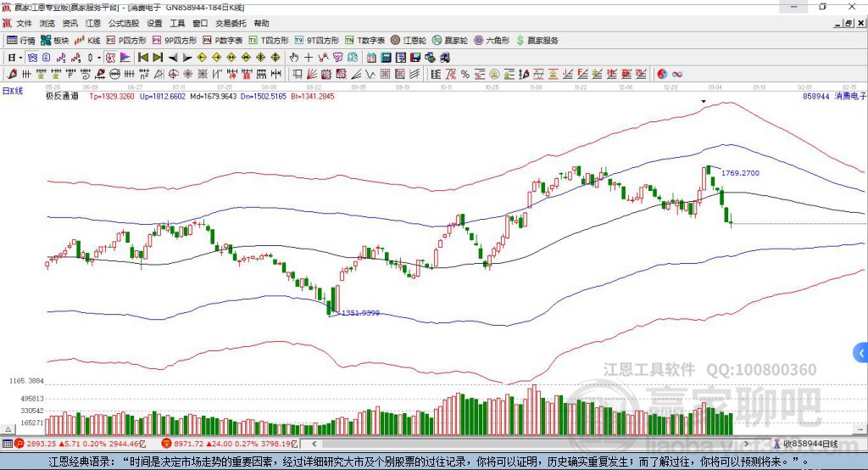Click the 收858944日线 status text
Viewport: 868px width, 470px height.
(x=810, y=444)
